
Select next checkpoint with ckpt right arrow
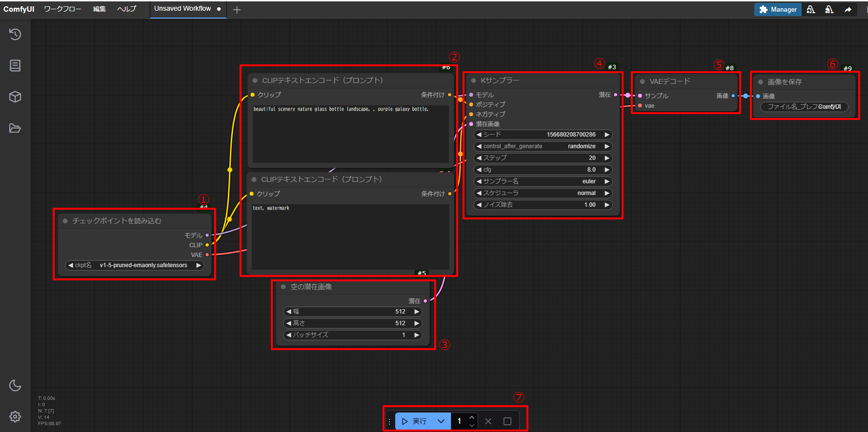click(199, 265)
